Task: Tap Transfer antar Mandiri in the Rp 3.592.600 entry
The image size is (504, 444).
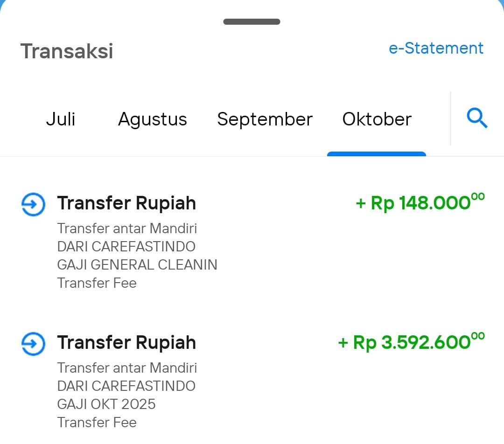Action: click(x=127, y=368)
